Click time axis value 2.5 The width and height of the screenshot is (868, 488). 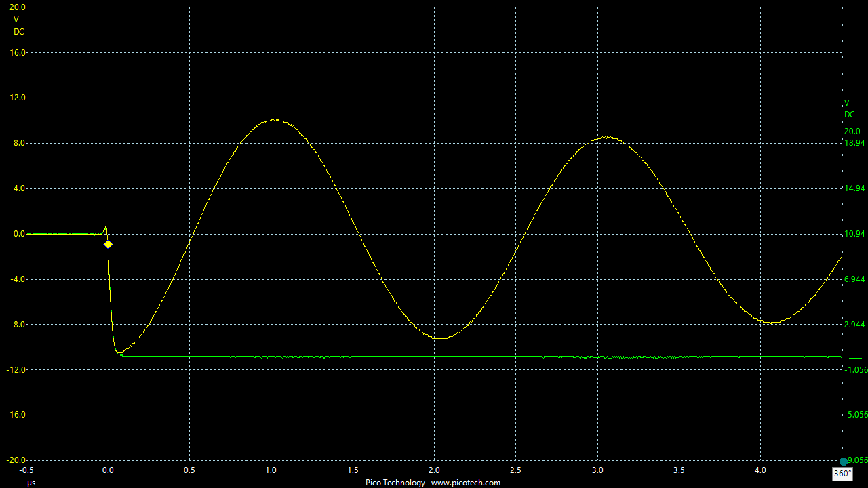coord(516,470)
